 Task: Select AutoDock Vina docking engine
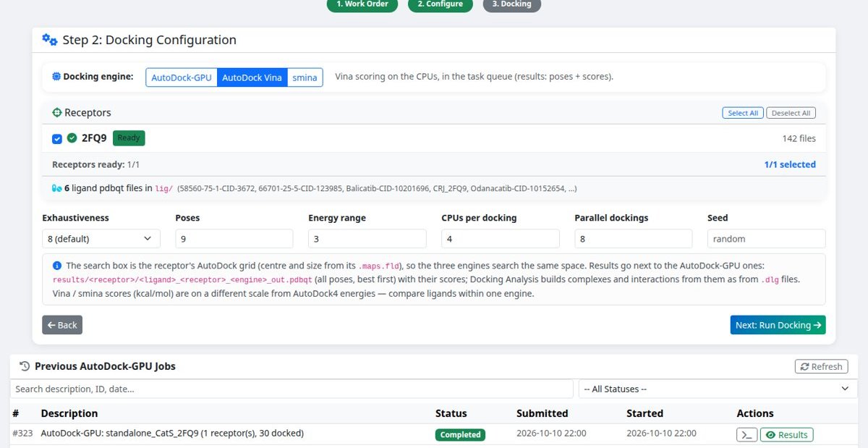[x=252, y=77]
